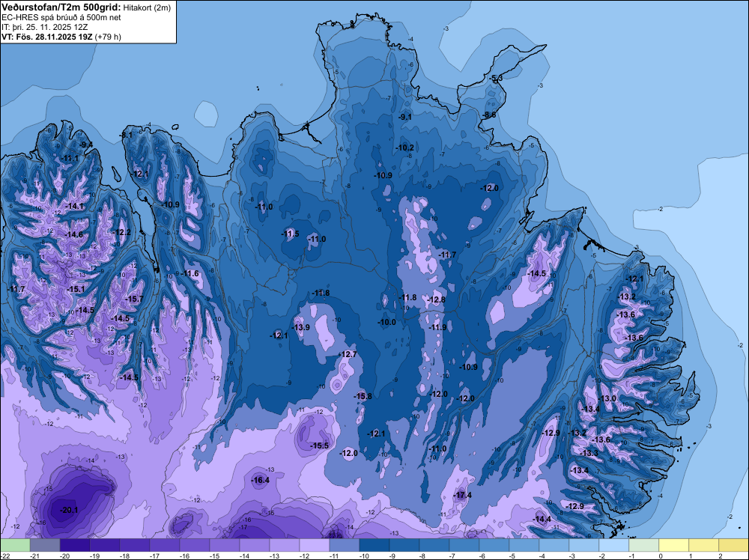Select the legend swatch labeled -22
The image size is (749, 560).
coord(15,545)
